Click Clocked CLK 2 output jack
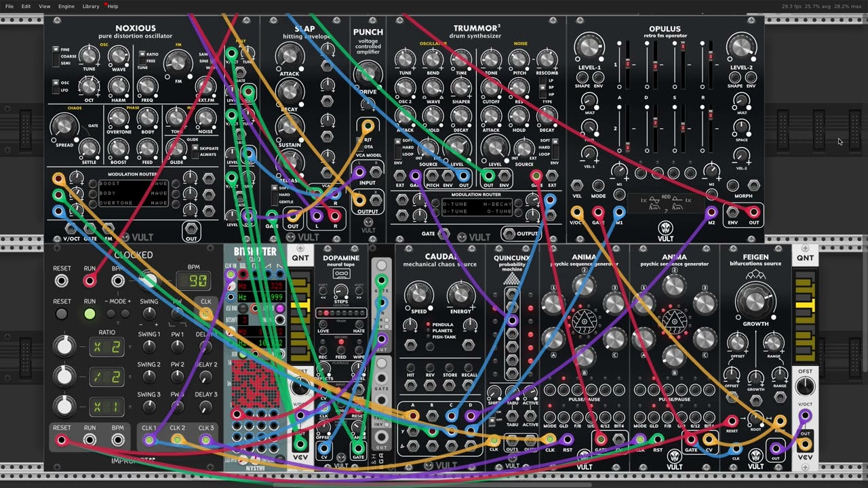 pos(178,440)
